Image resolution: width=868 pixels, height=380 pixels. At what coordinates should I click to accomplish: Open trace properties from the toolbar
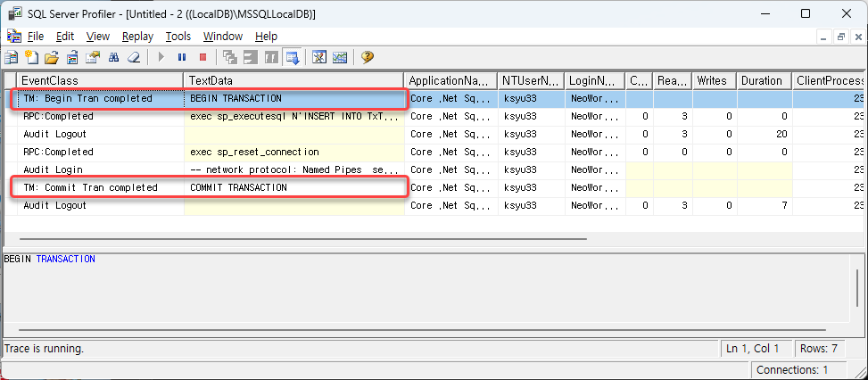pos(94,57)
